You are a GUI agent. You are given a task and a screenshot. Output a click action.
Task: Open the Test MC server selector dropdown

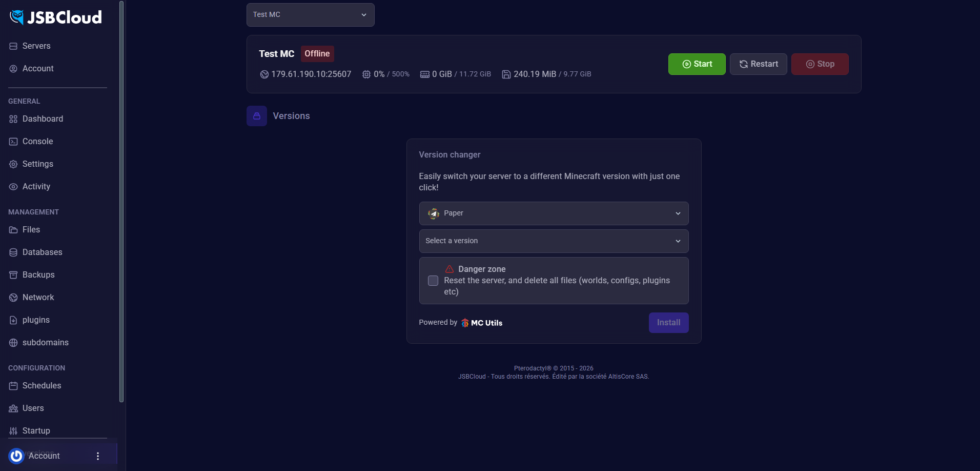click(310, 15)
